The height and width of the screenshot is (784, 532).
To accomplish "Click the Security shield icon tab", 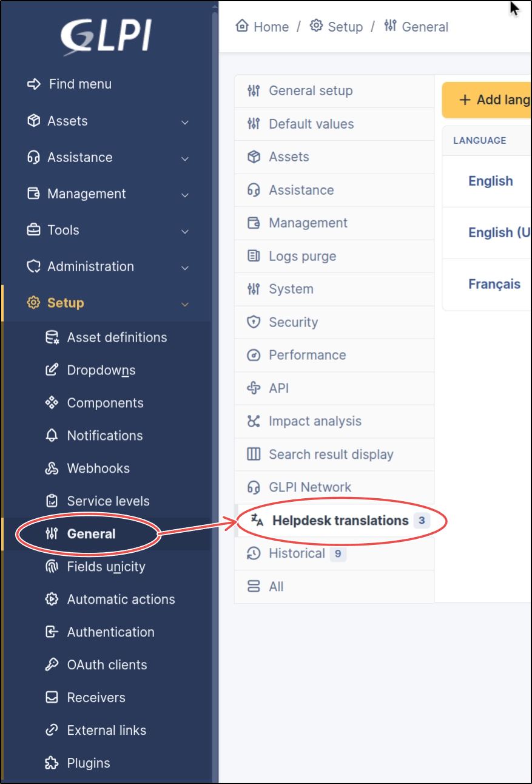I will (254, 322).
